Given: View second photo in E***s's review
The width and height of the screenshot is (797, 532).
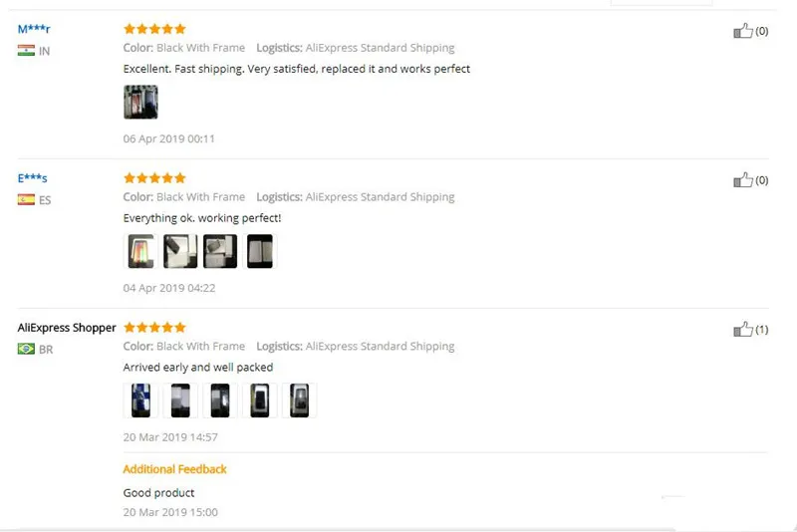Looking at the screenshot, I should pos(180,251).
